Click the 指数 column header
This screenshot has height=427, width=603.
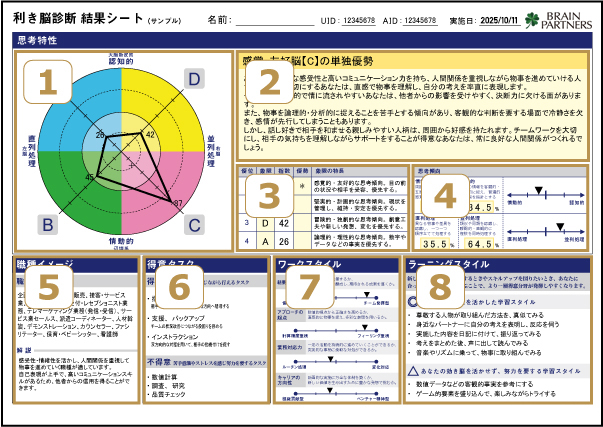pyautogui.click(x=284, y=171)
